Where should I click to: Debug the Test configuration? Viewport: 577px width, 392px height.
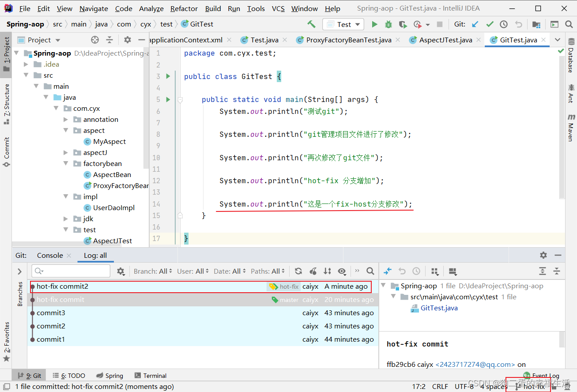tap(388, 24)
